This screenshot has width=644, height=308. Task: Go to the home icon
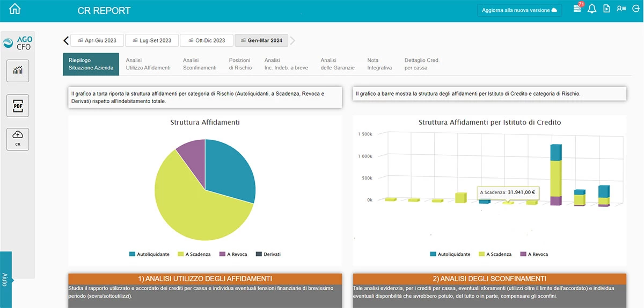(x=15, y=9)
